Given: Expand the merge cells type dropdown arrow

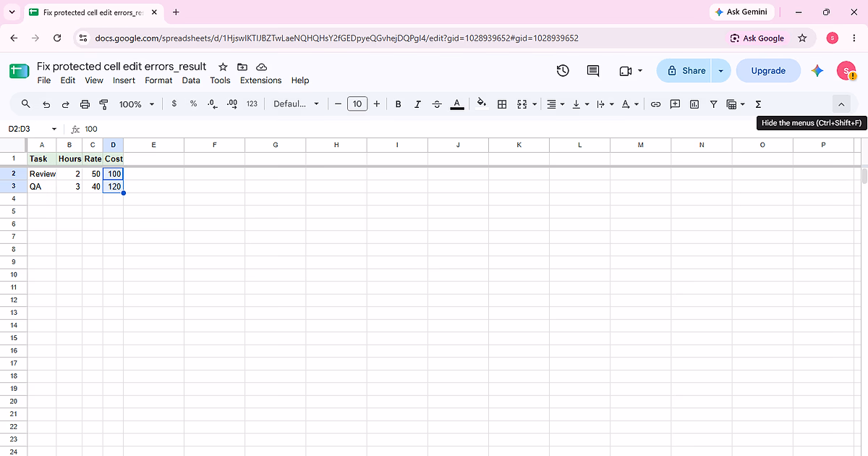Looking at the screenshot, I should [x=535, y=104].
